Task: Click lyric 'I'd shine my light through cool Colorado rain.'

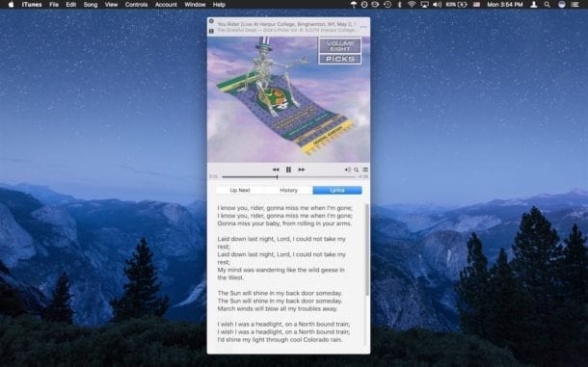Action: pyautogui.click(x=280, y=340)
